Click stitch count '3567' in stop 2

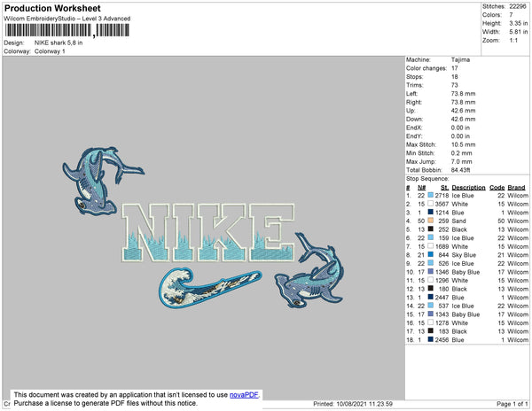coord(442,204)
